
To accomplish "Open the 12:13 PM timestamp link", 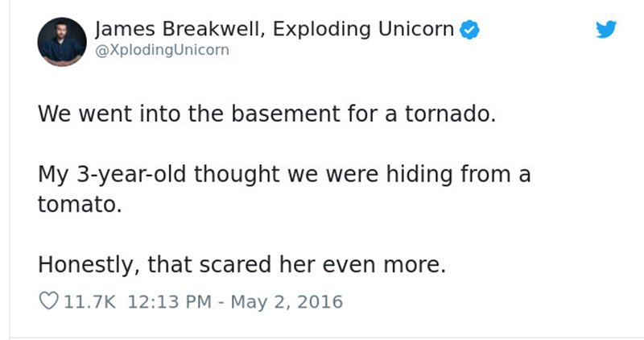I will coord(169,302).
